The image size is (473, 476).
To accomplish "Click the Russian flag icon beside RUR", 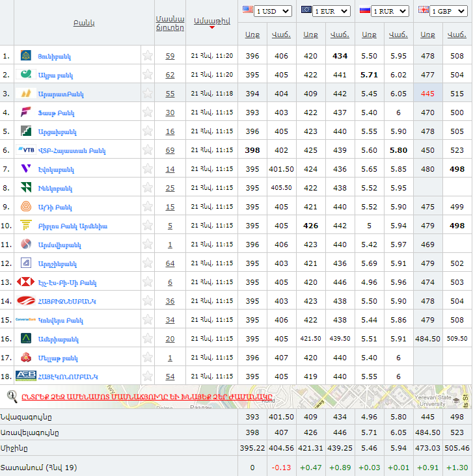I will [x=364, y=10].
